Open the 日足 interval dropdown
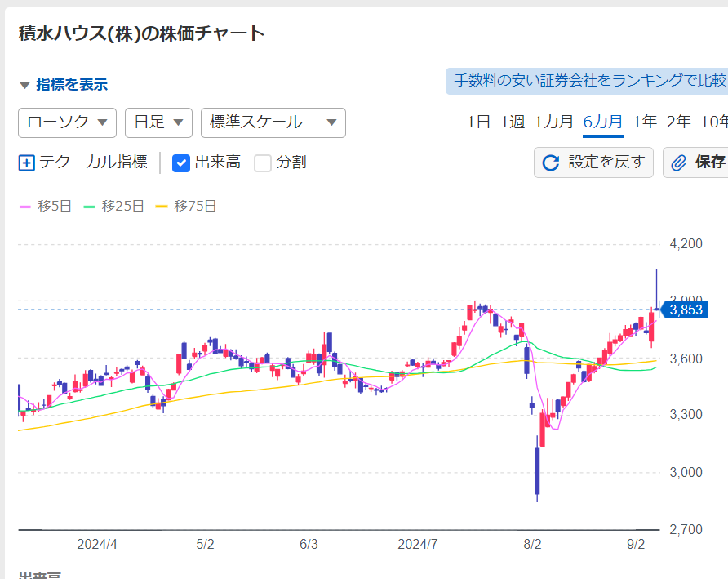 point(158,122)
